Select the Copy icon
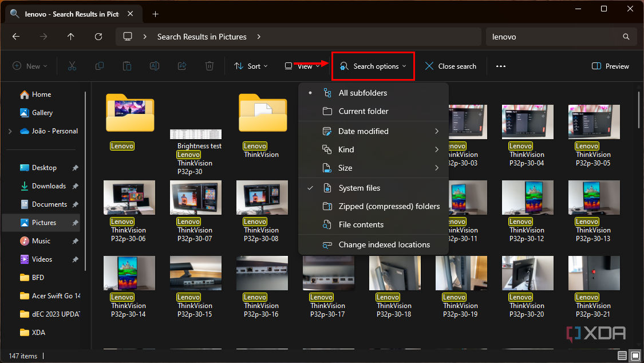The image size is (644, 363). (99, 66)
